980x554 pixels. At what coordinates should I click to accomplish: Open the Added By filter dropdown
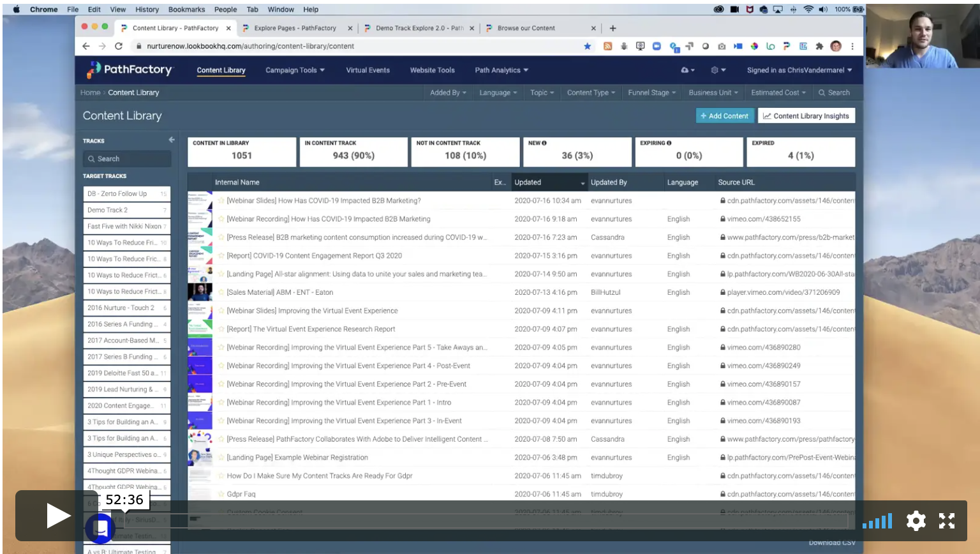(448, 93)
